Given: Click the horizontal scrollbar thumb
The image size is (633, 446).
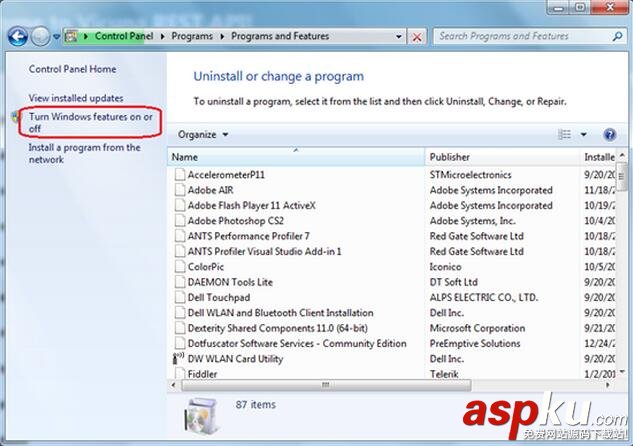Looking at the screenshot, I should coord(326,385).
